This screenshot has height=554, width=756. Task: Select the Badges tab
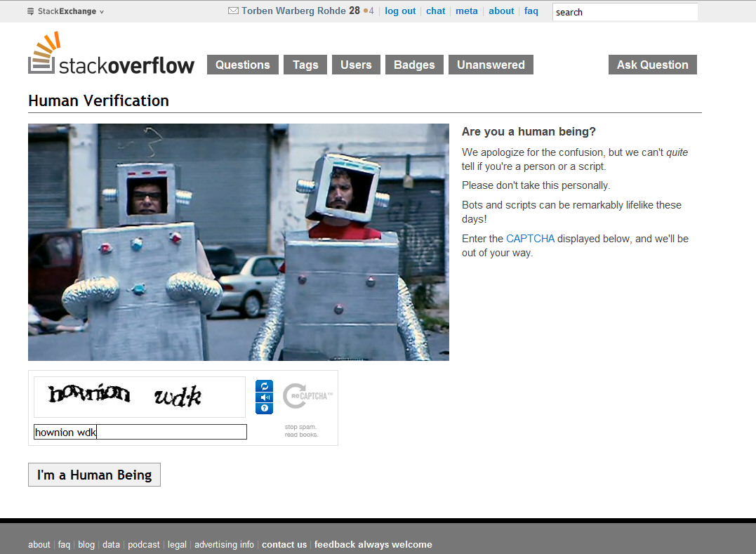click(414, 65)
